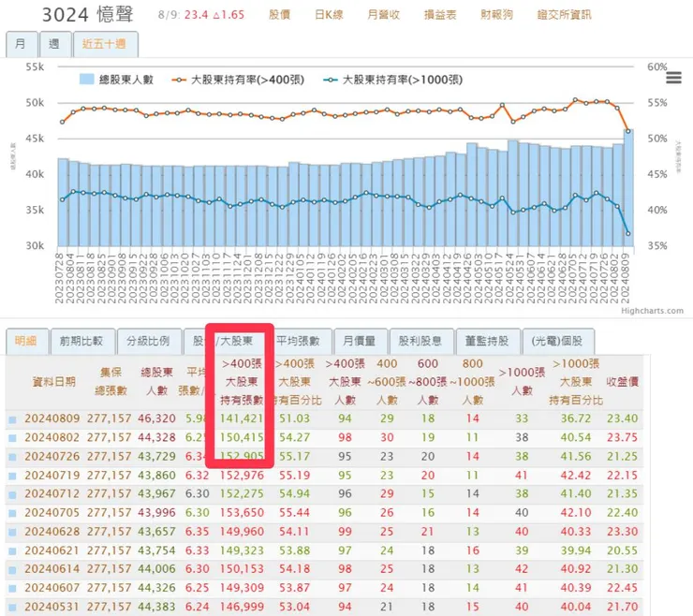
Task: Select the 股利股息 tab
Action: (x=420, y=341)
